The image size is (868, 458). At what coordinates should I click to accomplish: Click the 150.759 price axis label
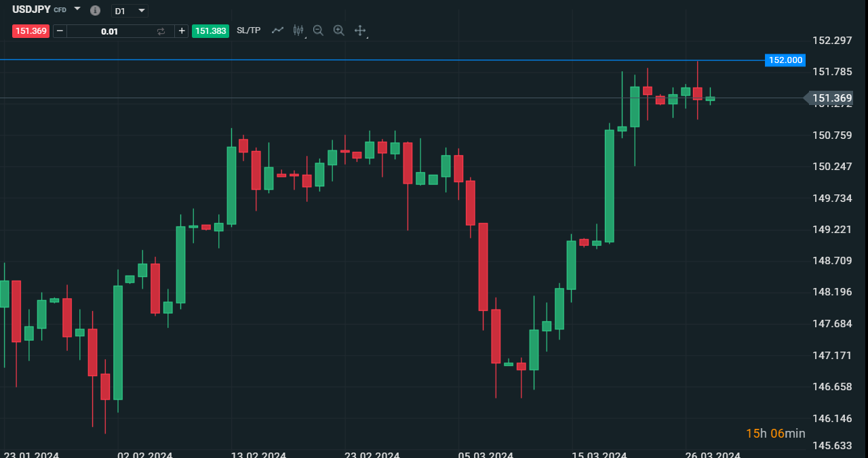832,136
